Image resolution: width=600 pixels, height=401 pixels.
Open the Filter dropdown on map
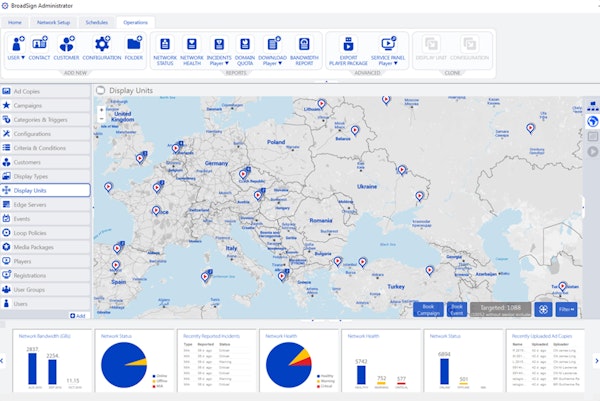566,309
